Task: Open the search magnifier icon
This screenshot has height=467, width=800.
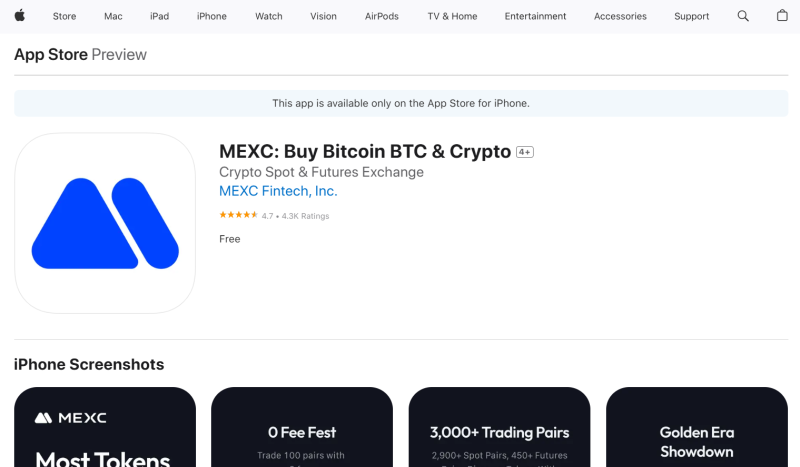Action: pyautogui.click(x=743, y=16)
